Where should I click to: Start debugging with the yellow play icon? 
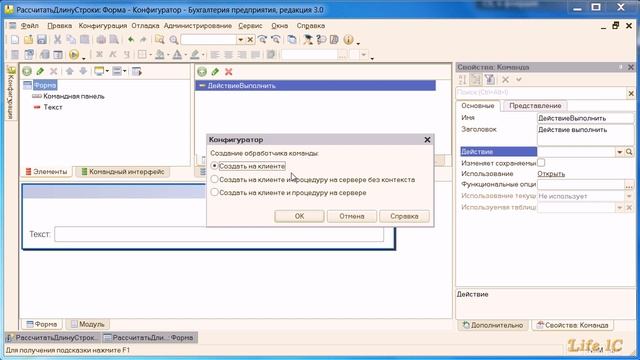click(74, 55)
